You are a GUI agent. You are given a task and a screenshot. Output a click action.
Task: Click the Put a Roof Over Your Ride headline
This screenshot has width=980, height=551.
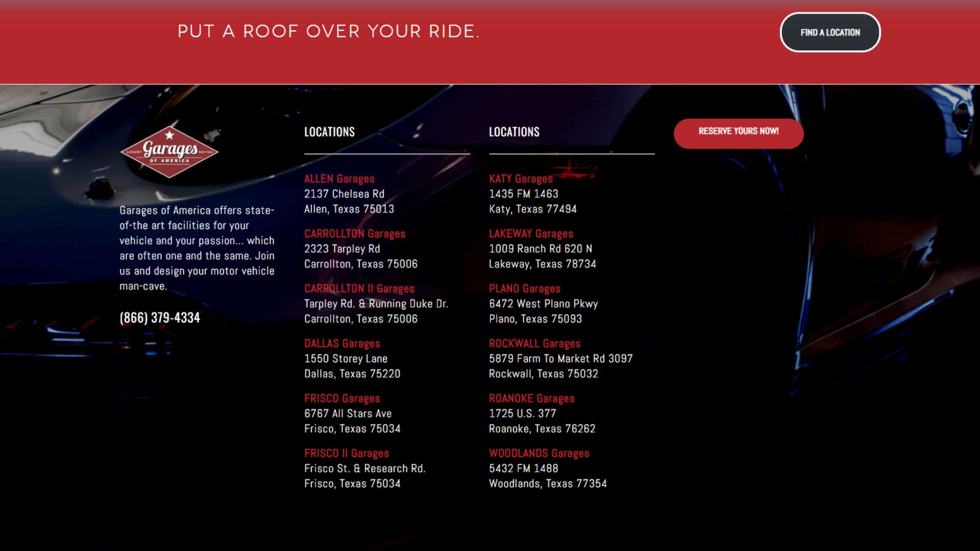click(x=328, y=32)
